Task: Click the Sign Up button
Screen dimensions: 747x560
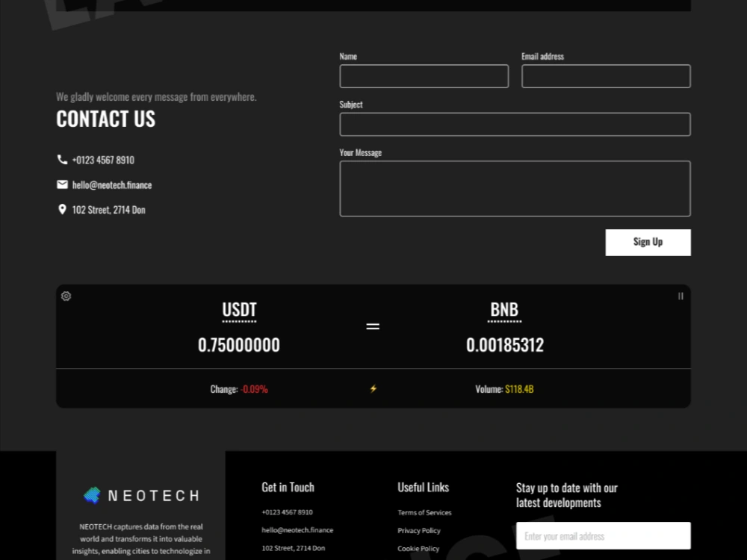Action: tap(648, 243)
